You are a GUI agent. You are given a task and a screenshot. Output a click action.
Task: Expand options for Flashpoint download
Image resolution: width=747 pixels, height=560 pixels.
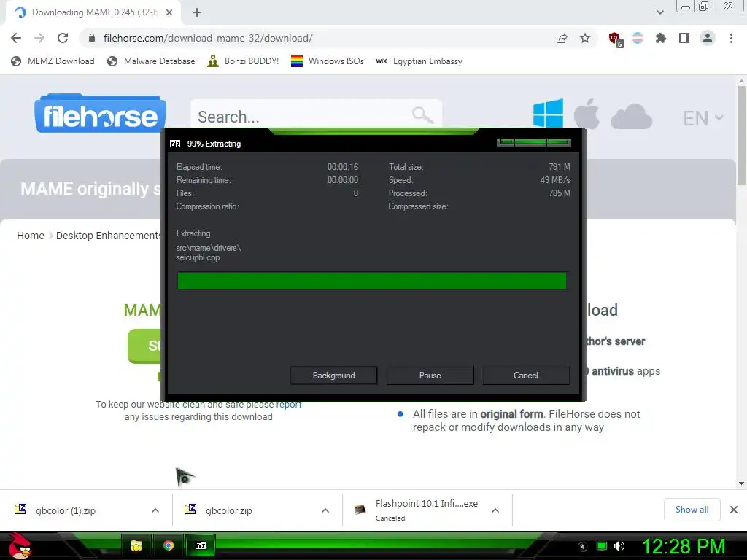click(x=495, y=510)
